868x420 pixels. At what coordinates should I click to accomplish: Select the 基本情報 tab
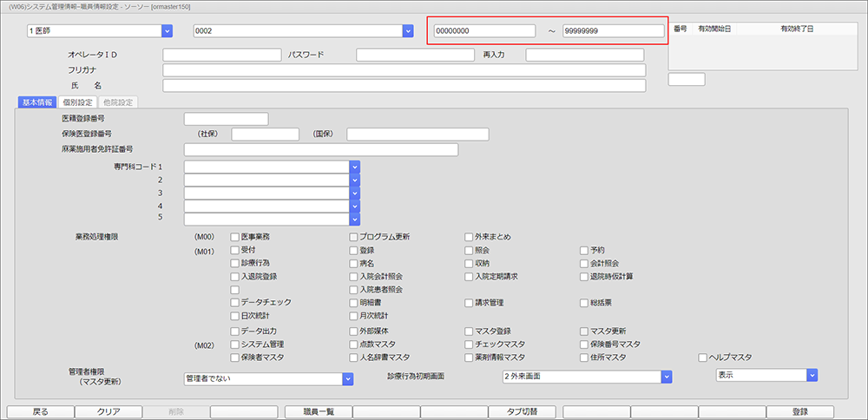[x=36, y=102]
